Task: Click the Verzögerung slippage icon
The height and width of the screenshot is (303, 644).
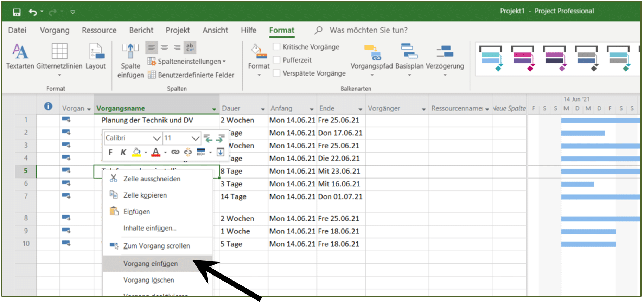Action: pos(445,51)
